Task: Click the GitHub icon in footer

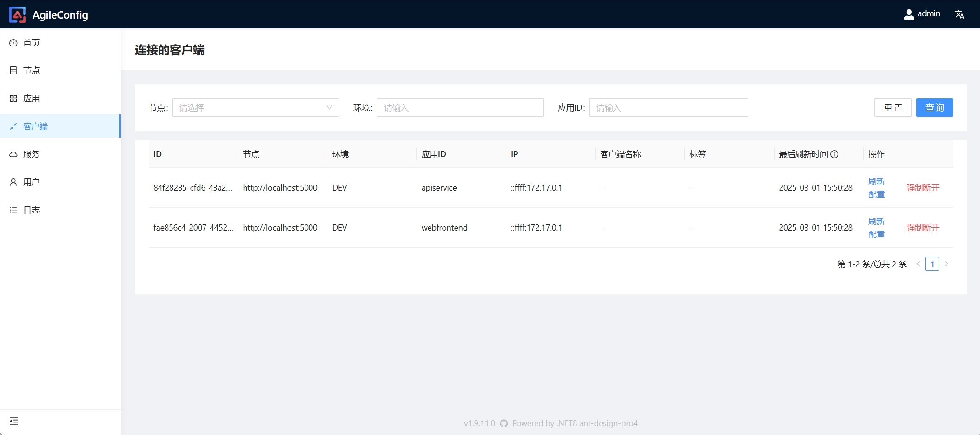Action: coord(503,423)
